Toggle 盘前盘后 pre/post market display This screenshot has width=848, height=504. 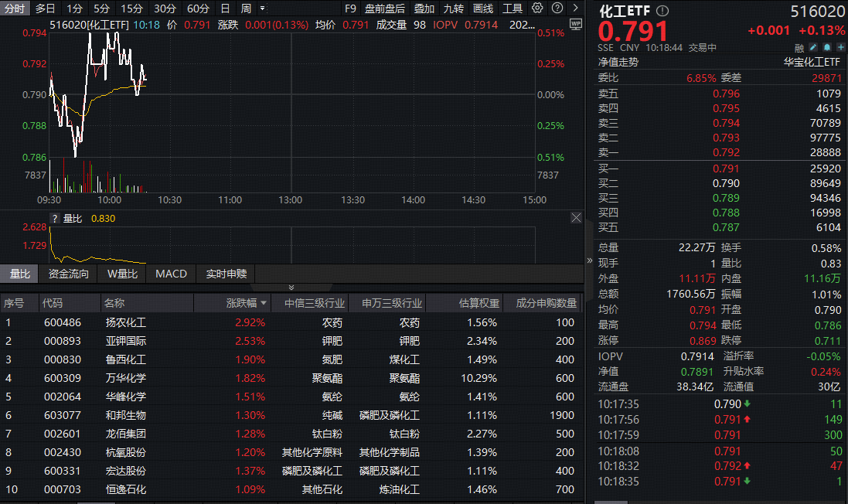click(385, 8)
